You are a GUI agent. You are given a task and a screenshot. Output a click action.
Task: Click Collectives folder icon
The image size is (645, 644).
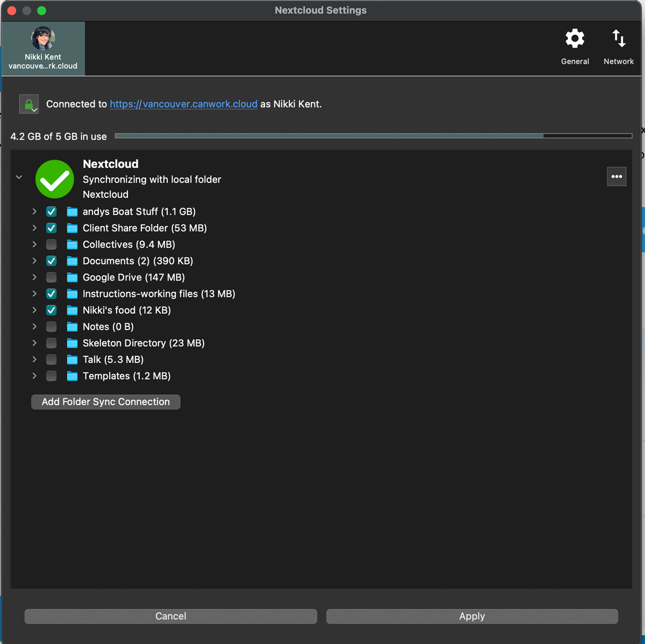pos(72,245)
